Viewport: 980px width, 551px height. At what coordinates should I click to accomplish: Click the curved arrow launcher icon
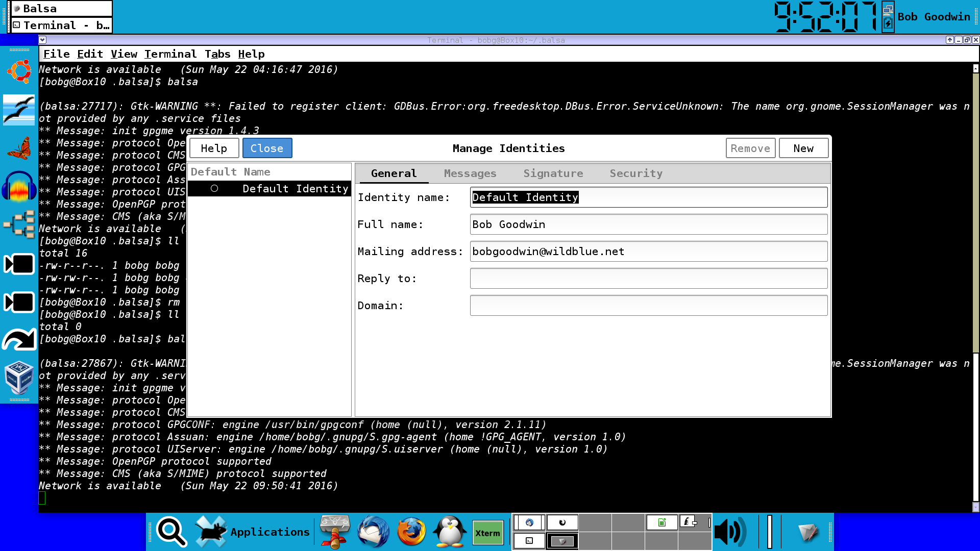(x=19, y=340)
